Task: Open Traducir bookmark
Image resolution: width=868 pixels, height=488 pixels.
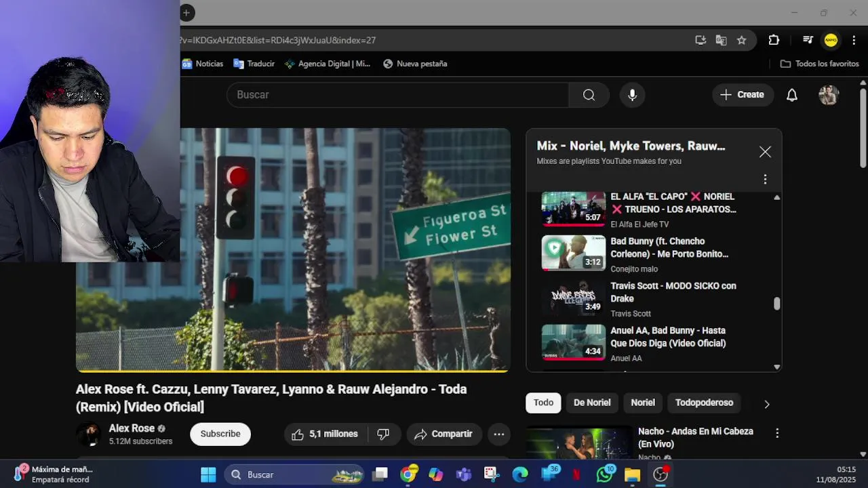Action: 254,64
